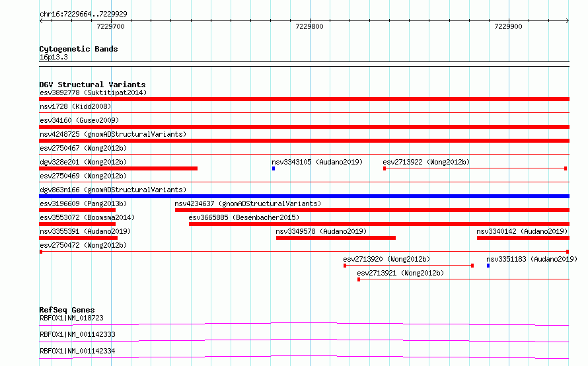Click nsv3351183 (Audano2019) variant label
Image resolution: width=588 pixels, height=366 pixels.
(x=532, y=259)
